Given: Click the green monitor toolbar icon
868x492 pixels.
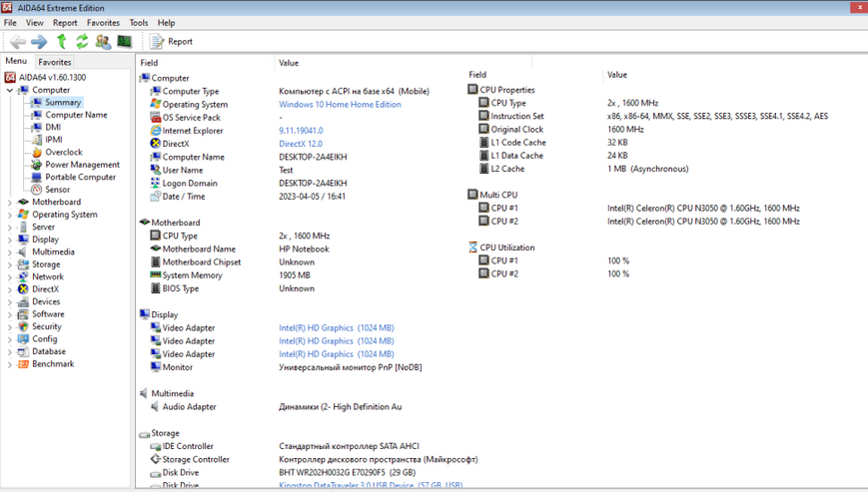Looking at the screenshot, I should [x=124, y=42].
